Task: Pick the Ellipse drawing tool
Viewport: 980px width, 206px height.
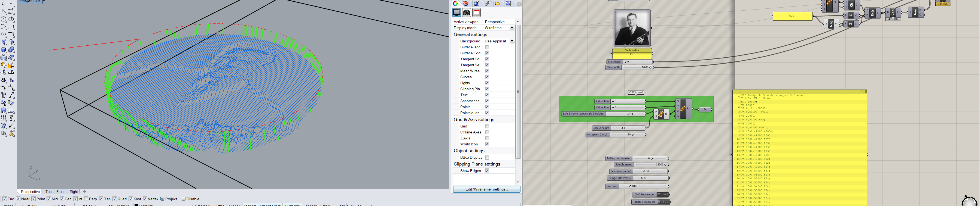Action: [x=11, y=19]
